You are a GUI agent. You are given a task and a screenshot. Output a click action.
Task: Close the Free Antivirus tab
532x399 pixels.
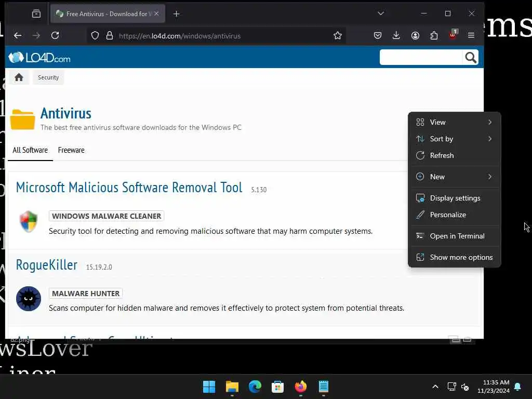pos(156,14)
